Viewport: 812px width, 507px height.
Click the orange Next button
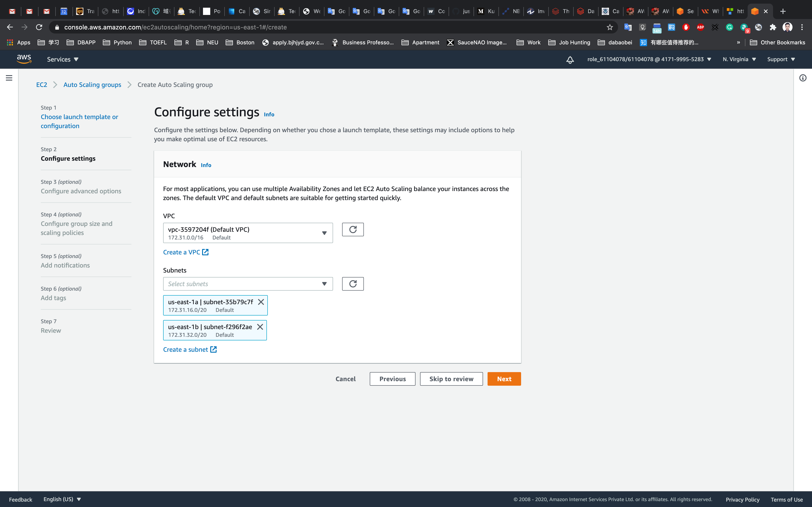click(504, 379)
